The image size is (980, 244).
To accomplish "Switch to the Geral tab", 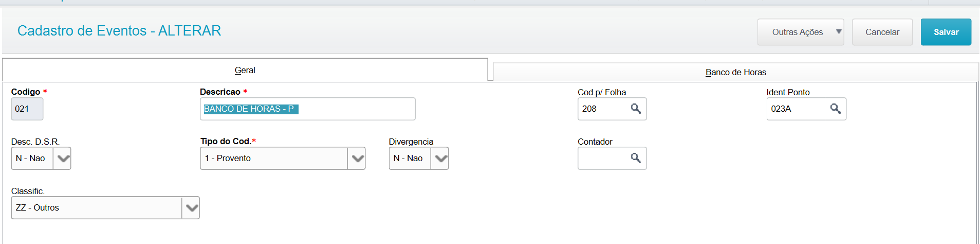I will pos(245,70).
